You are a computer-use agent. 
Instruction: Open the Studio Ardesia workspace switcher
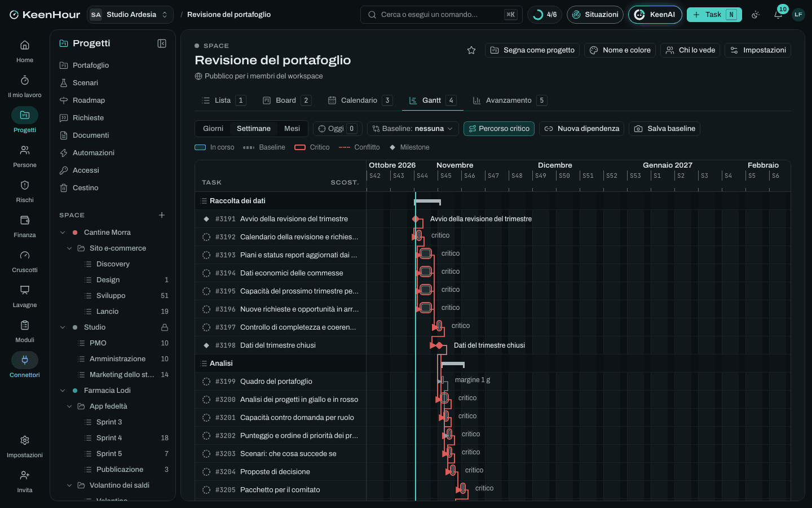pyautogui.click(x=130, y=15)
